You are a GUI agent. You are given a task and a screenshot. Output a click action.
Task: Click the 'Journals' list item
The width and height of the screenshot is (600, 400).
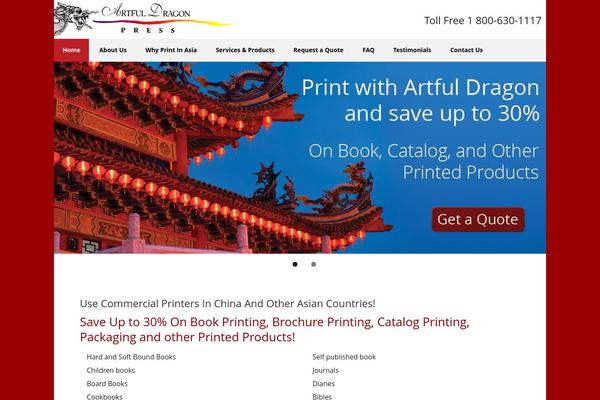325,370
